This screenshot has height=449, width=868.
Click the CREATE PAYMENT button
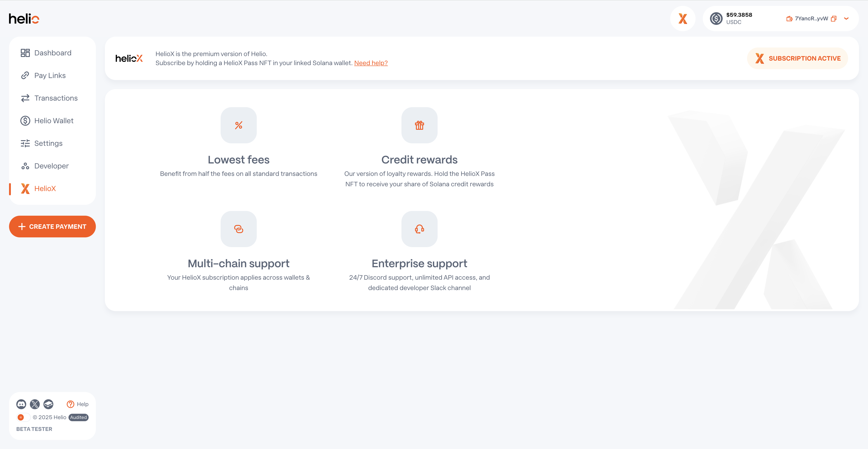(52, 227)
